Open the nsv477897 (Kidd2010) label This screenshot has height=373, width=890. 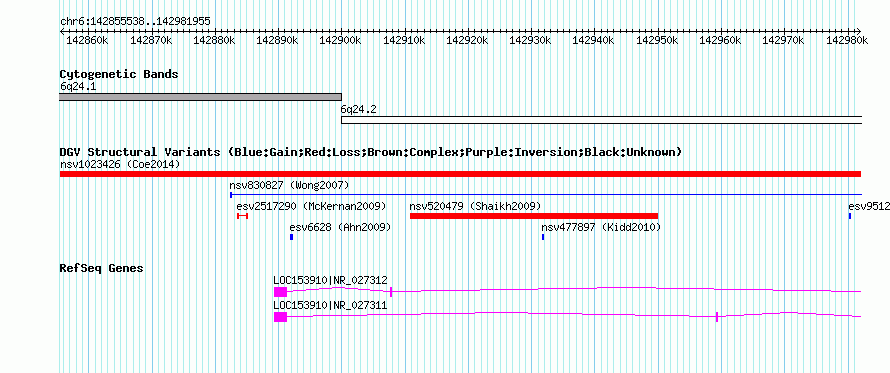click(601, 227)
